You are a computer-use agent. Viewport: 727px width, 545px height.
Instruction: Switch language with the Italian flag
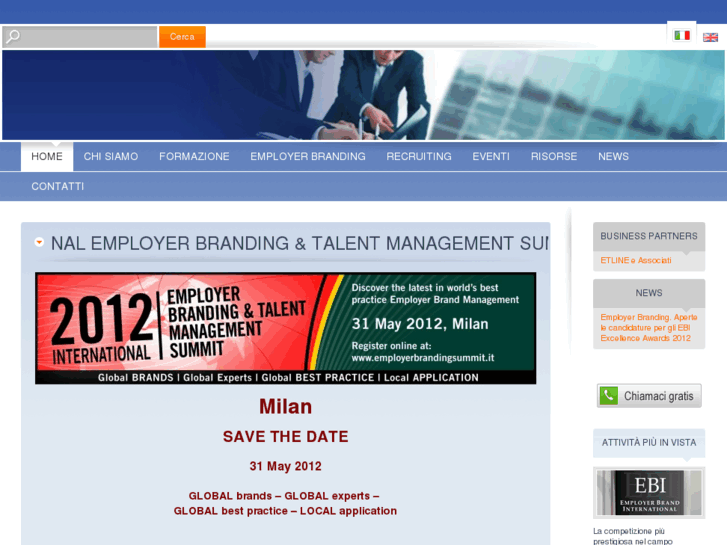(682, 35)
